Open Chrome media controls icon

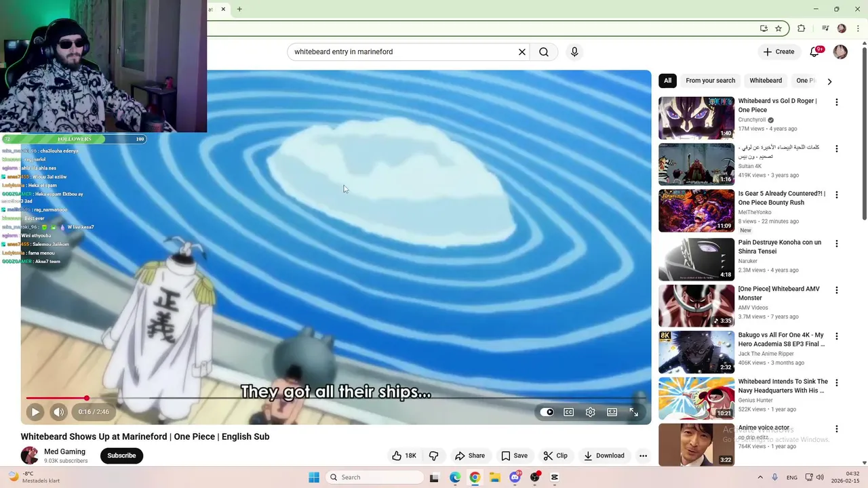click(x=825, y=28)
